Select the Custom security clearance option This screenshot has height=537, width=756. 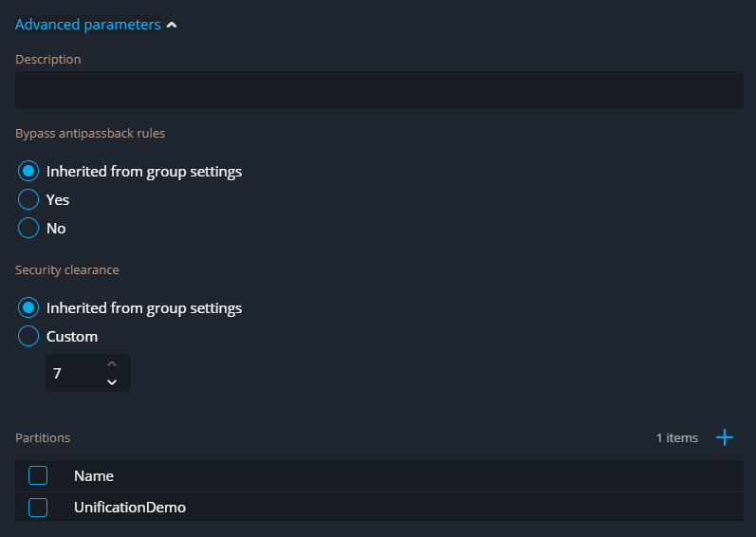click(28, 337)
